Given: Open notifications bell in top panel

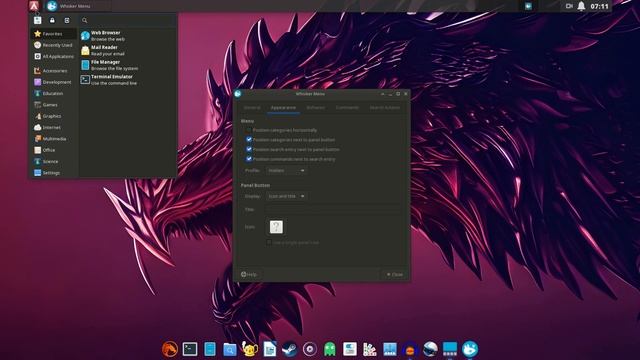Looking at the screenshot, I should (581, 6).
